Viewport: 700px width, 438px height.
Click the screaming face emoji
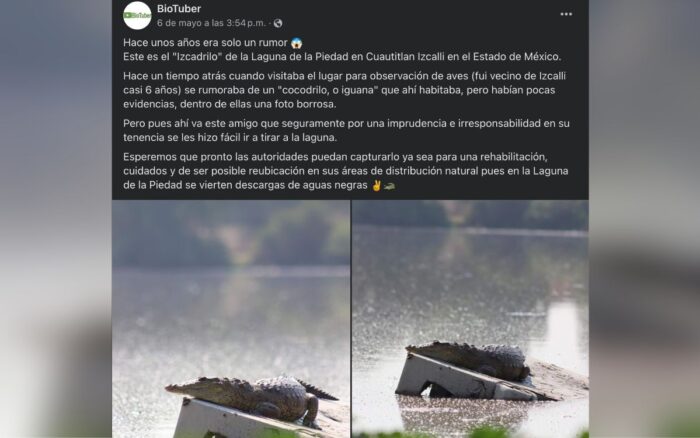296,43
